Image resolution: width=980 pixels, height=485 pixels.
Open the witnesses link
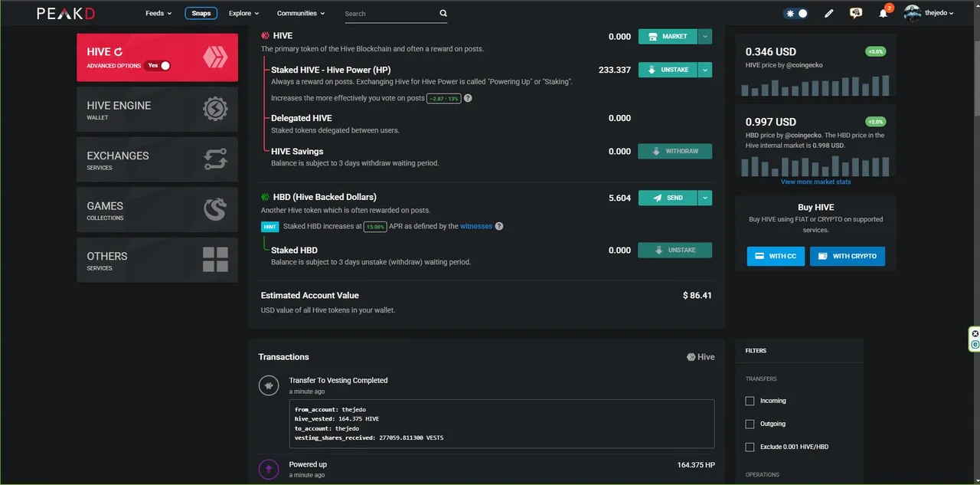click(x=476, y=226)
